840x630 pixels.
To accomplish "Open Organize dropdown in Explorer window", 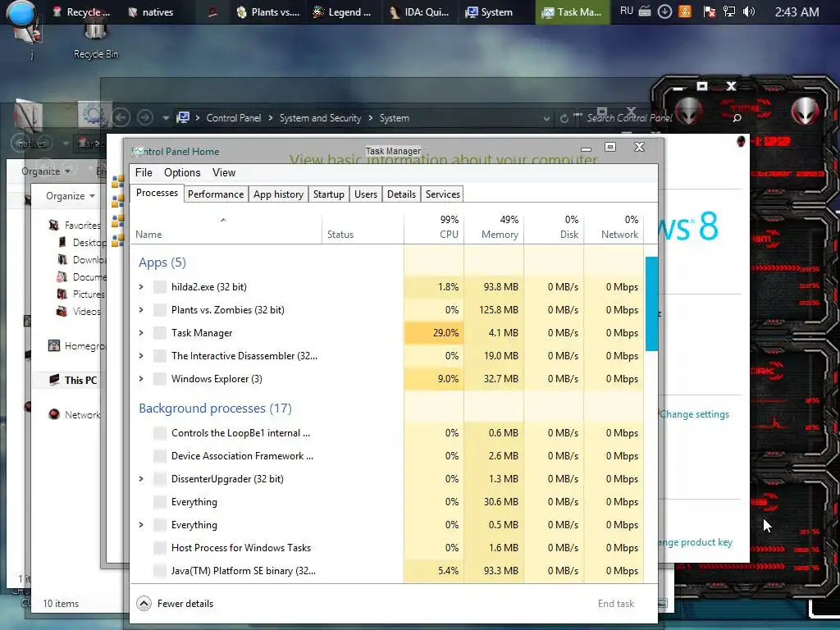I will point(71,195).
